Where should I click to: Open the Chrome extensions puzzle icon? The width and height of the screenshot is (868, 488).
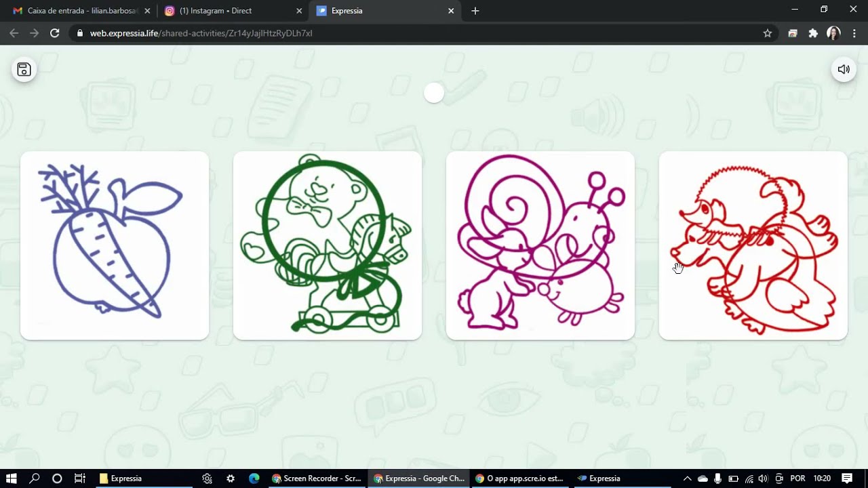813,33
